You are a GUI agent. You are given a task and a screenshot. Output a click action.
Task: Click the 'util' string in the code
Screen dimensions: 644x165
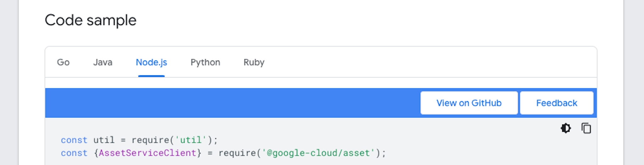tap(191, 140)
